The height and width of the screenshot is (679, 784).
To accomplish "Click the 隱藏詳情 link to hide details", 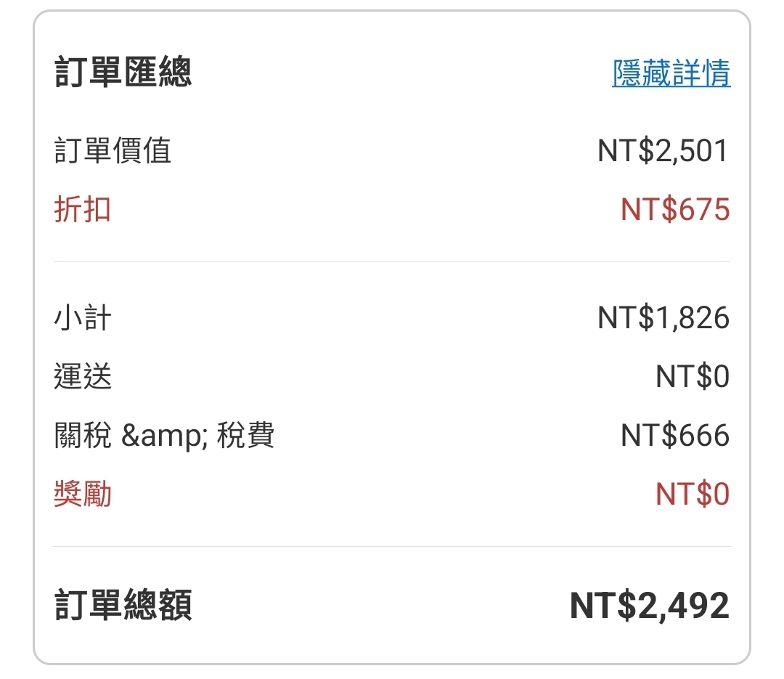I will [671, 73].
